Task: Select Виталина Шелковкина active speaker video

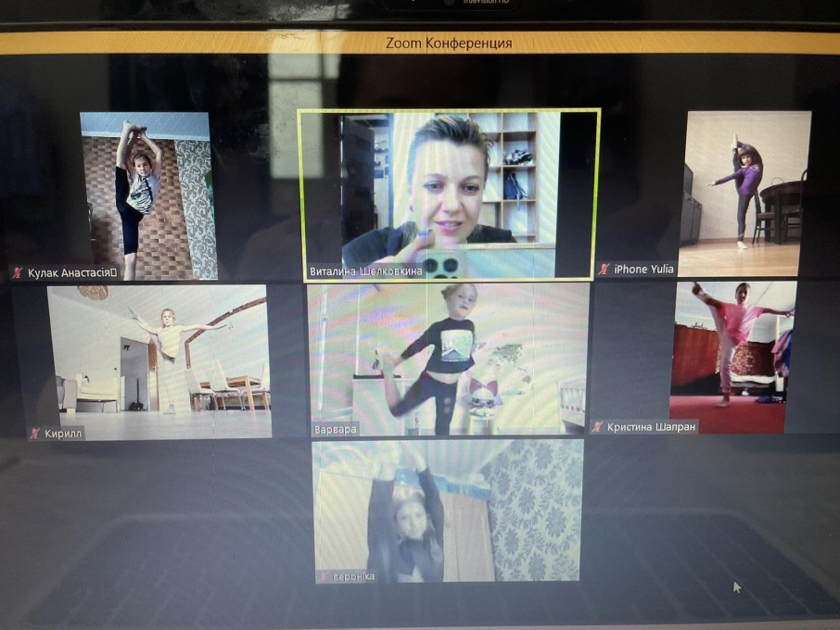Action: click(x=449, y=194)
